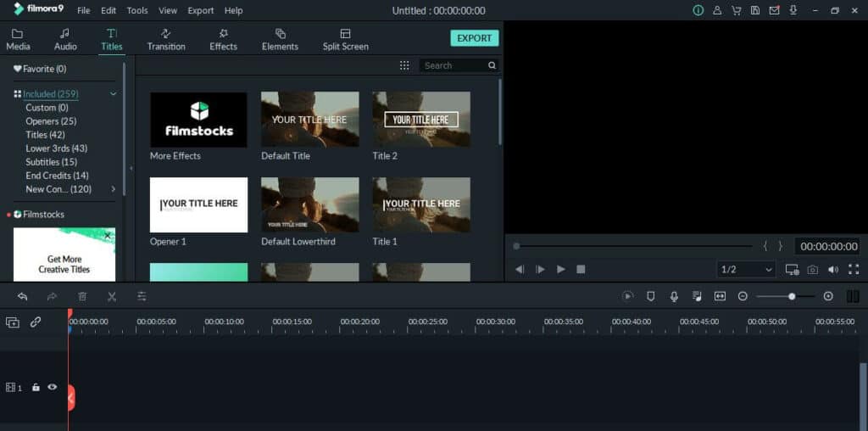
Task: Switch to the Transition tab
Action: pyautogui.click(x=166, y=40)
